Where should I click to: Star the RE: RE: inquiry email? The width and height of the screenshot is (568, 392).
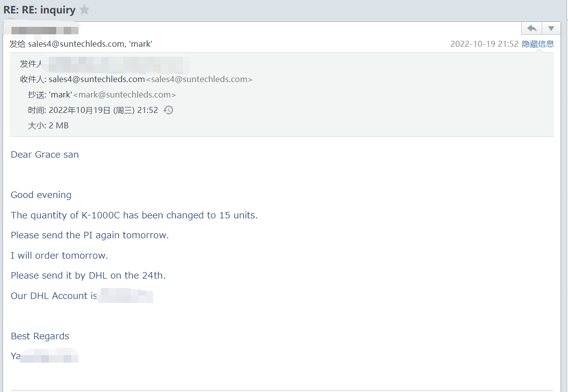85,9
